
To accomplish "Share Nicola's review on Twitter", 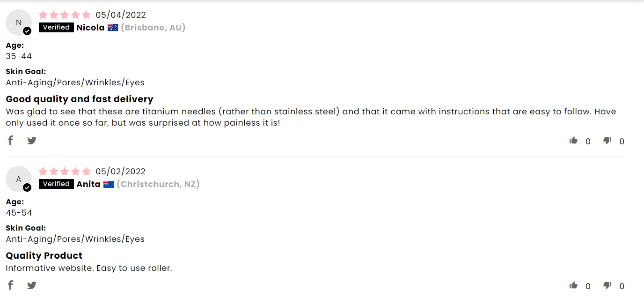I will (32, 140).
